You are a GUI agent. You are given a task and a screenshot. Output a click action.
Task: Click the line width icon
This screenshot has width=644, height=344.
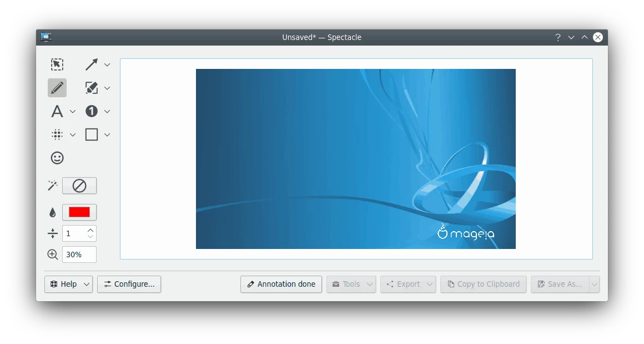pyautogui.click(x=53, y=233)
